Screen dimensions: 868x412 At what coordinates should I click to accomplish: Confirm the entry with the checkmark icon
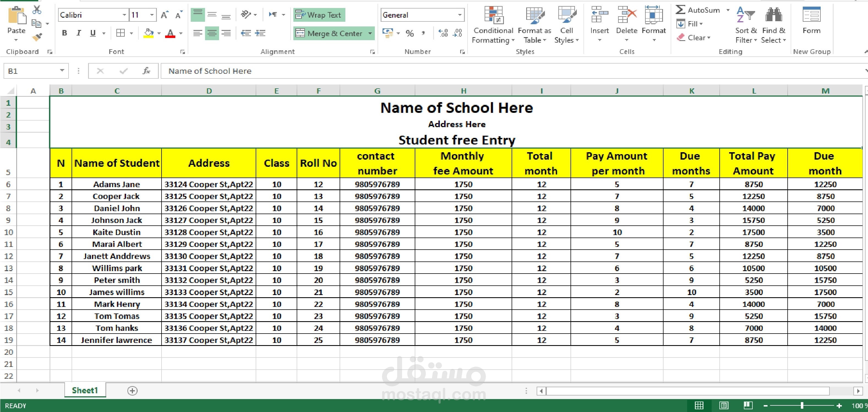click(x=123, y=71)
